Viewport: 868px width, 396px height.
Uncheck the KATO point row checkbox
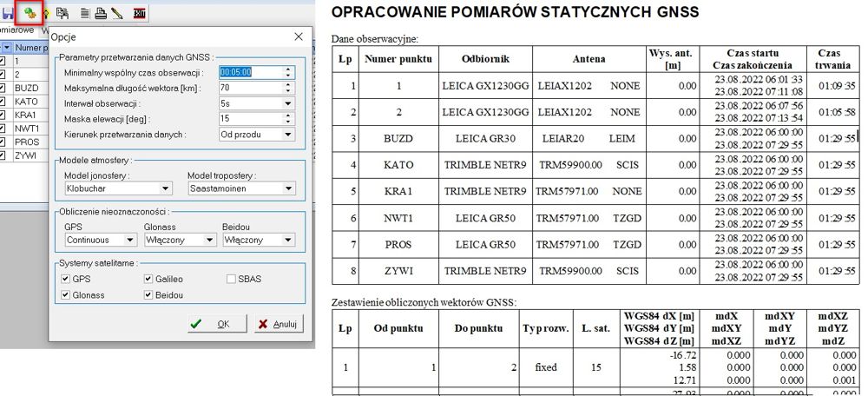tap(3, 102)
